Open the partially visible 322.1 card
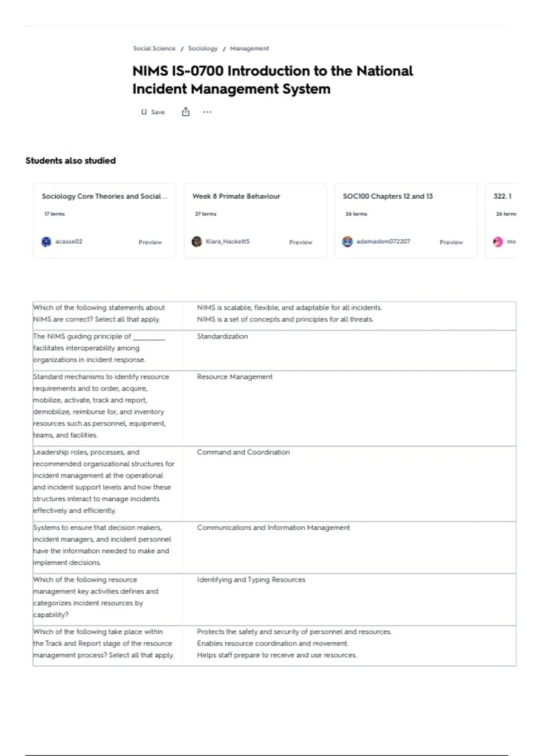 tap(502, 220)
